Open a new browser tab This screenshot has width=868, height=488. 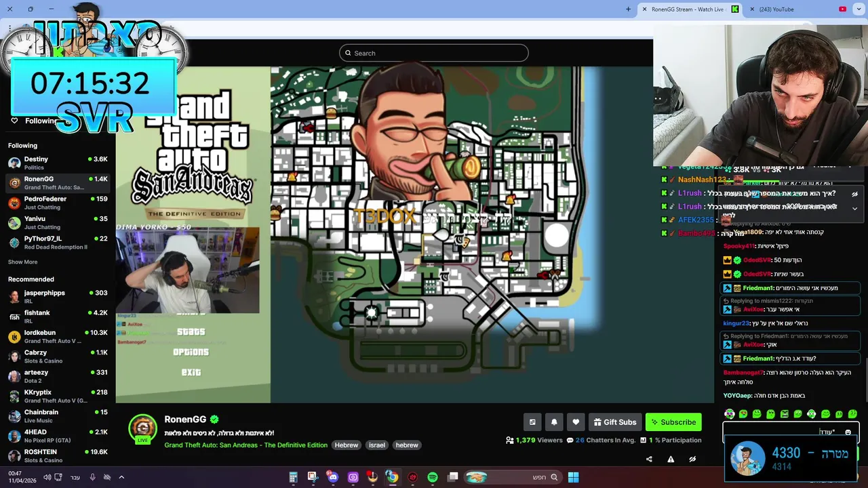tap(628, 9)
